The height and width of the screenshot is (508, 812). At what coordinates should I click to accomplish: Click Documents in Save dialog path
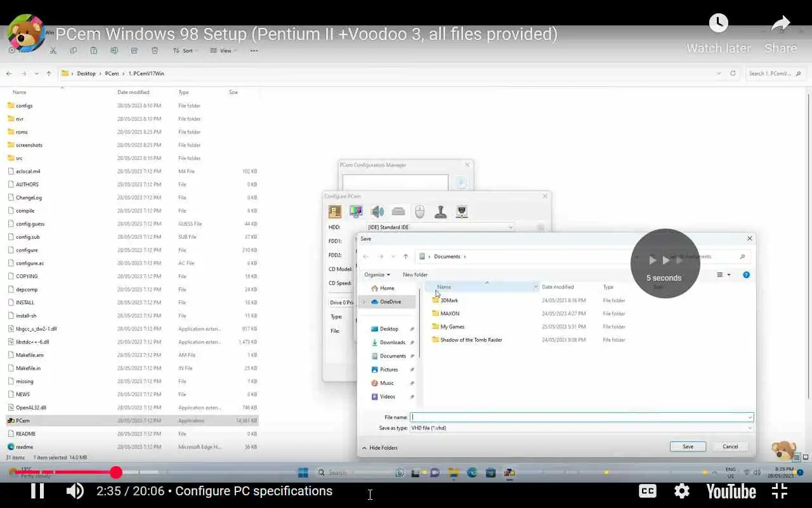coord(447,257)
